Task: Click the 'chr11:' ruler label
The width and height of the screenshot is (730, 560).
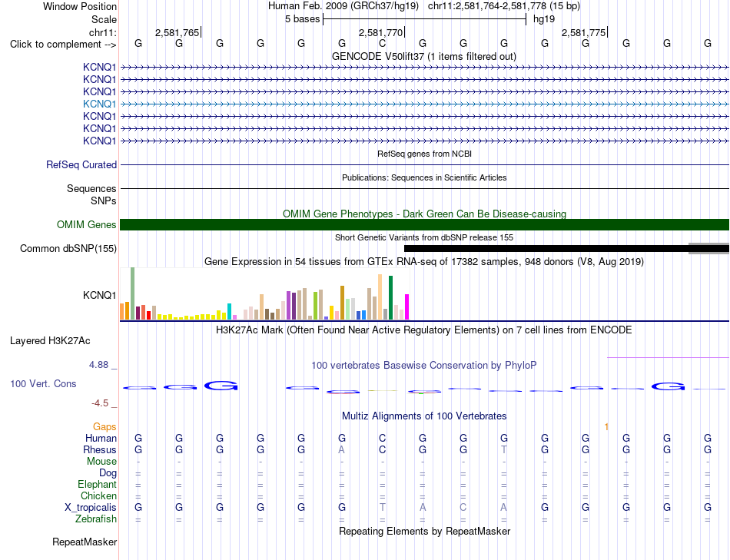Action: tap(102, 32)
